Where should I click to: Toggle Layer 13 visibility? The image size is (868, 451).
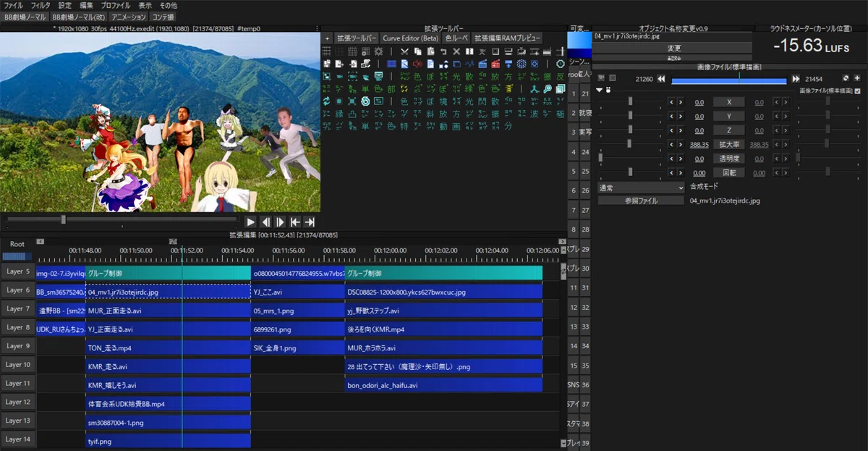pyautogui.click(x=17, y=421)
